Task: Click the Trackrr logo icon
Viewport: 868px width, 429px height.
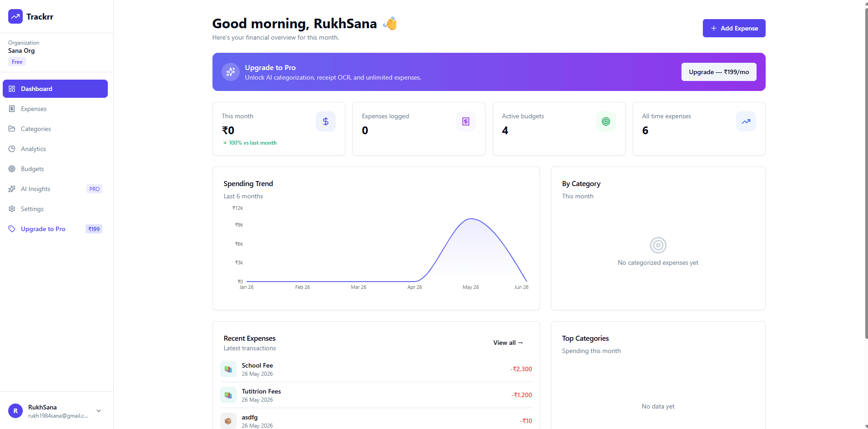Action: [15, 16]
